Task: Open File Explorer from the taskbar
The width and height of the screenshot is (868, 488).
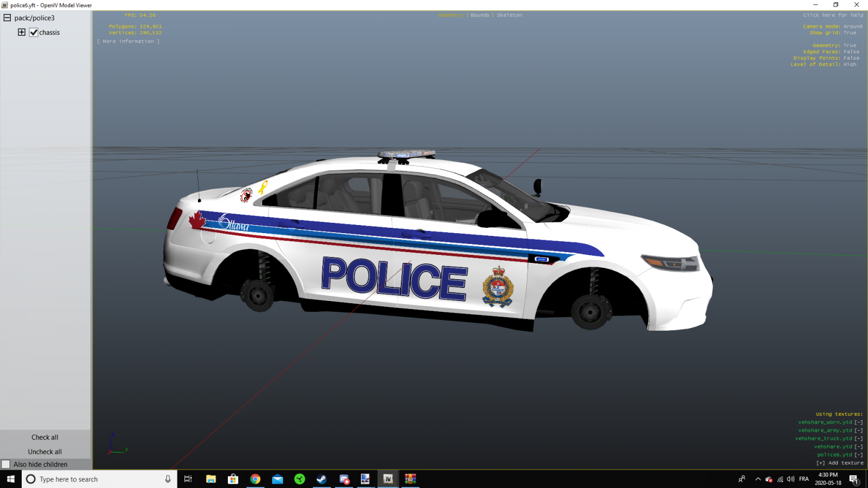Action: pyautogui.click(x=211, y=479)
